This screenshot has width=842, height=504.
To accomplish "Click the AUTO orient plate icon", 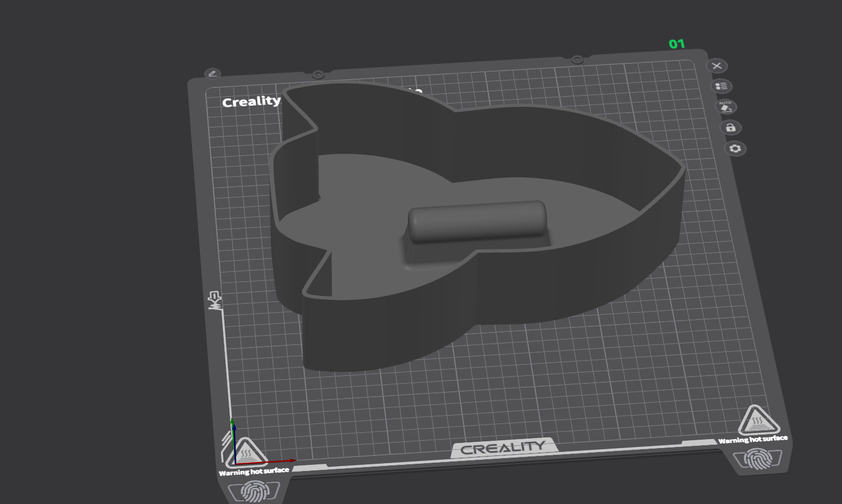I will [726, 106].
